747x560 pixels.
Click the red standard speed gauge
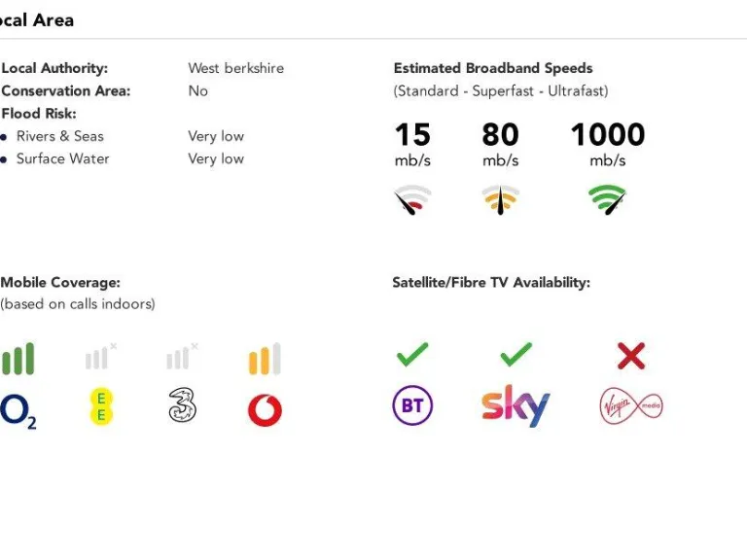412,200
